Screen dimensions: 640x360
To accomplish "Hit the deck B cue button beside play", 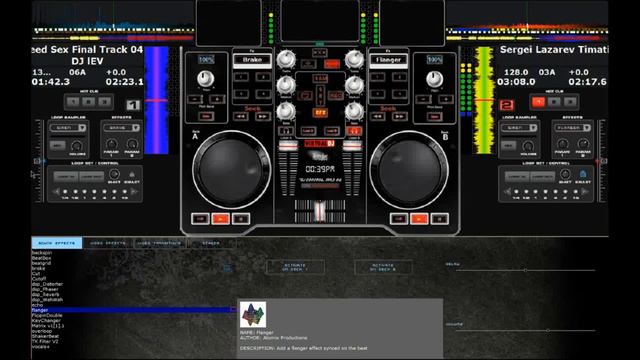I will 399,219.
